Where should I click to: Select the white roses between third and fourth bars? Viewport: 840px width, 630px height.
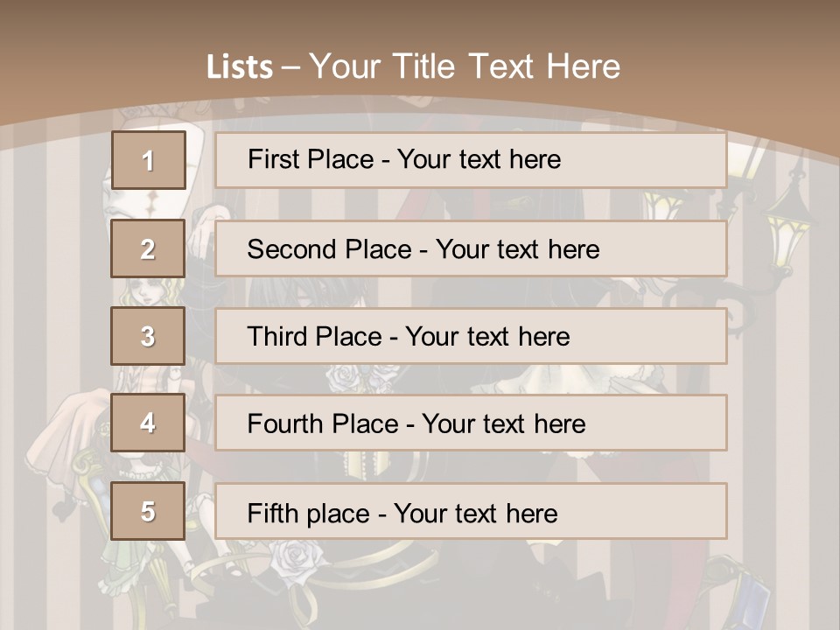coord(359,379)
